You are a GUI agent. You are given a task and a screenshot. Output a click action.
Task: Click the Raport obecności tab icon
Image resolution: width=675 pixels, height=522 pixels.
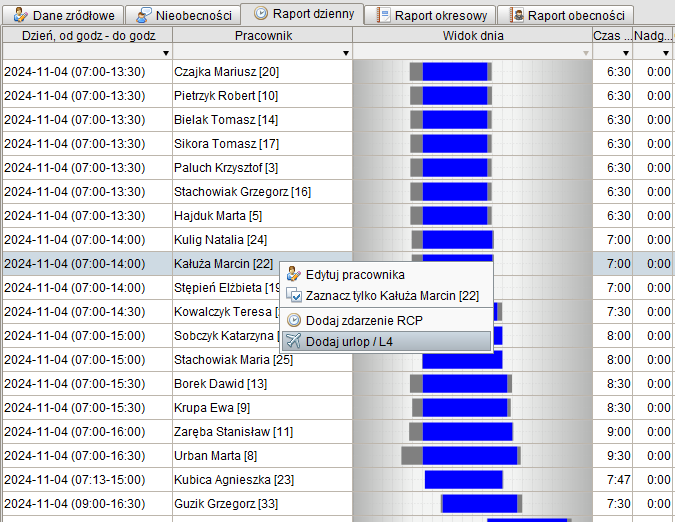pos(516,15)
